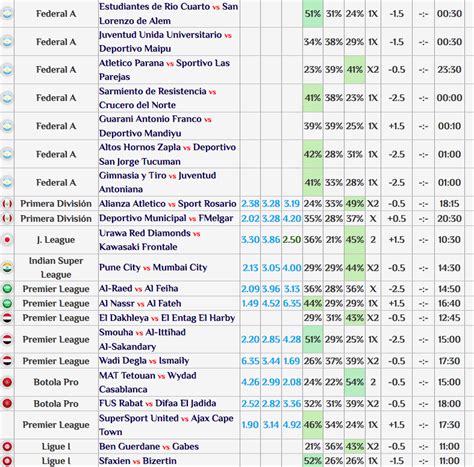This screenshot has width=474, height=467.
Task: Click India flag beside Indian Super League
Action: tap(7, 268)
